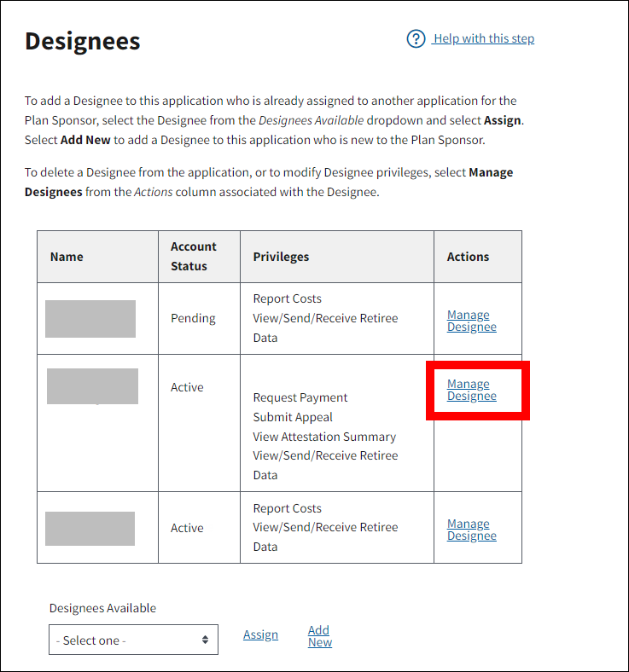Expand the Designees Available dropdown
Screen dimensions: 629x672
pos(133,640)
